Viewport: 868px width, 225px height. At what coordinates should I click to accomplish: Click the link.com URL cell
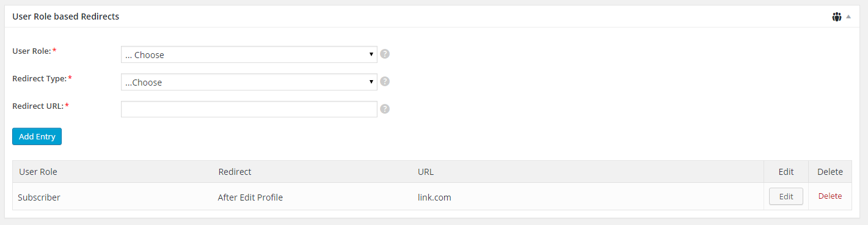coord(434,197)
